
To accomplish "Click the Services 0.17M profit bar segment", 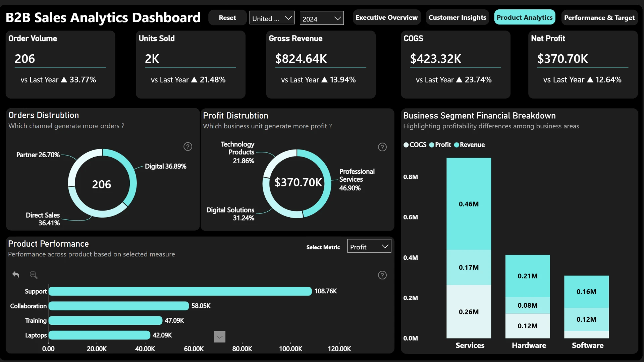I will click(469, 267).
